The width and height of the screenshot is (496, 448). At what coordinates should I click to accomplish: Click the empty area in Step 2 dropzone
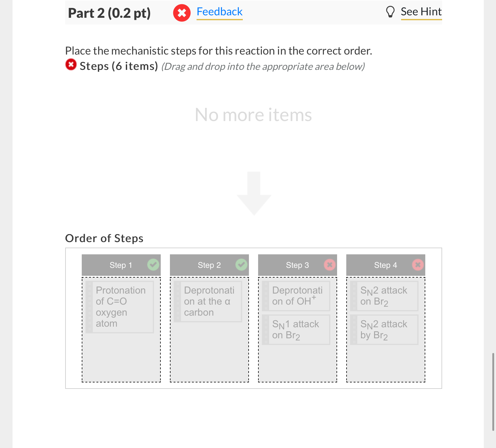tap(209, 352)
